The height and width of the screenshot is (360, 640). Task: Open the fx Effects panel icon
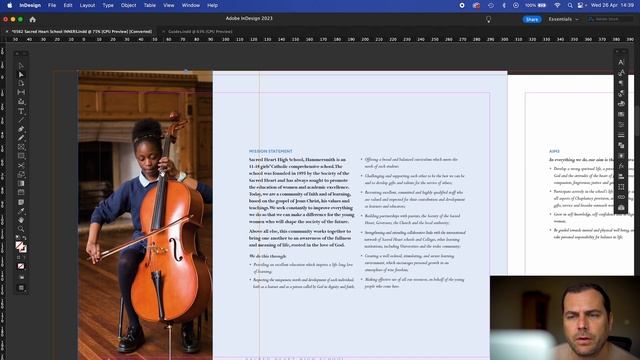(x=621, y=166)
